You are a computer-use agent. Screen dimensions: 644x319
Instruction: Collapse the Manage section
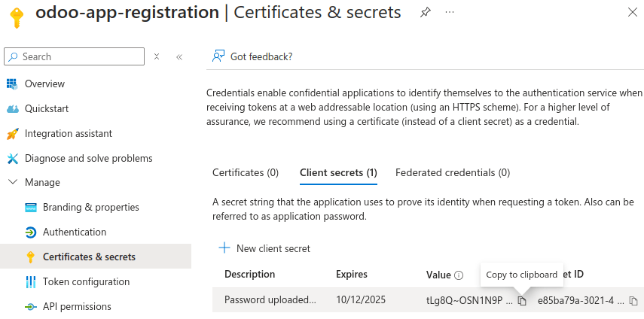click(13, 182)
